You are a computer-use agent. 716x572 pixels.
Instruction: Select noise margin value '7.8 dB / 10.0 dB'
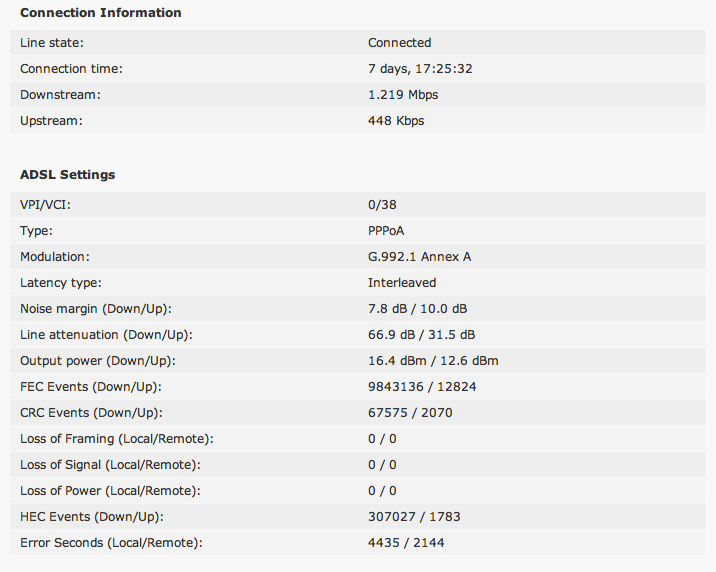click(x=417, y=309)
